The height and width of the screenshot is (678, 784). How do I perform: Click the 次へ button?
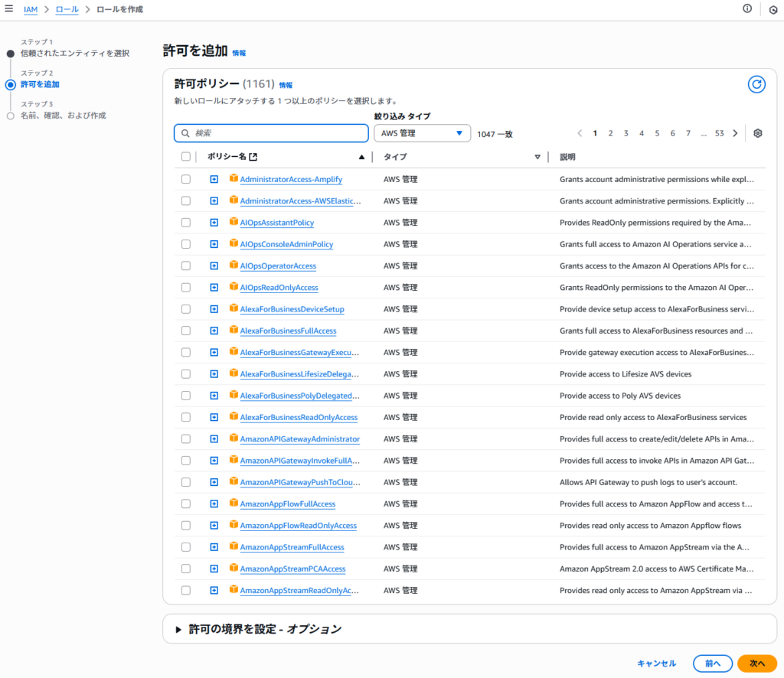coord(757,663)
